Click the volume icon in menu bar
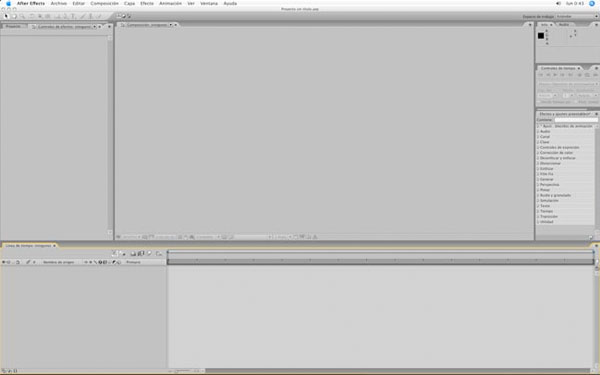This screenshot has width=600, height=375. click(x=558, y=3)
